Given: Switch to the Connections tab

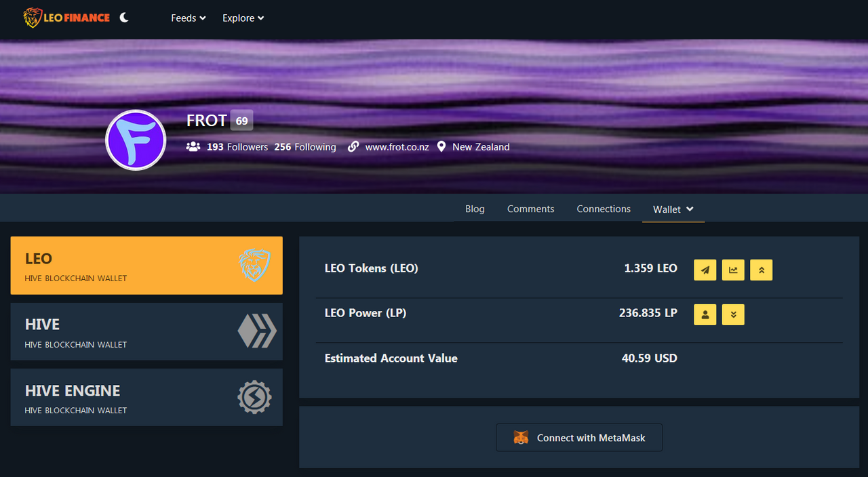Looking at the screenshot, I should coord(604,209).
